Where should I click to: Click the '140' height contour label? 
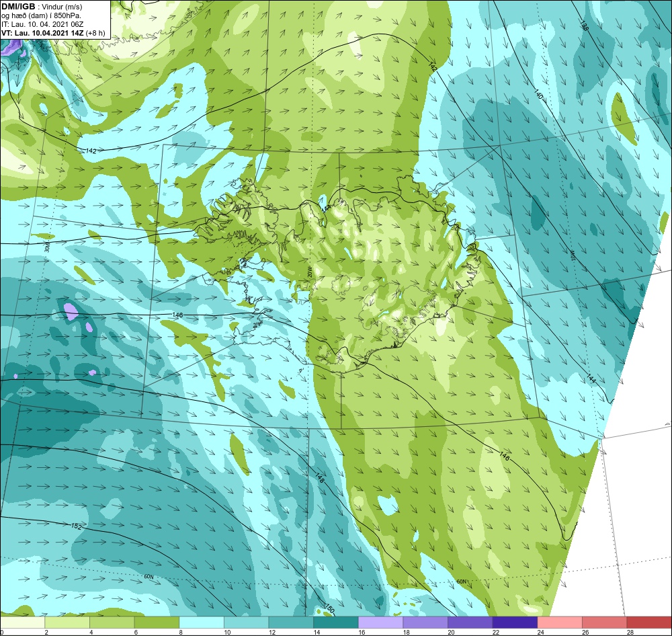(x=539, y=94)
